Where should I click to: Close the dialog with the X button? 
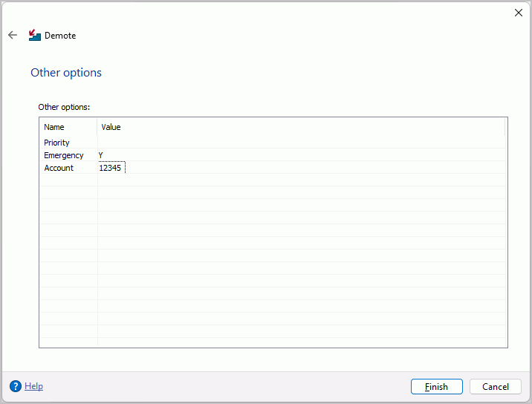point(518,13)
